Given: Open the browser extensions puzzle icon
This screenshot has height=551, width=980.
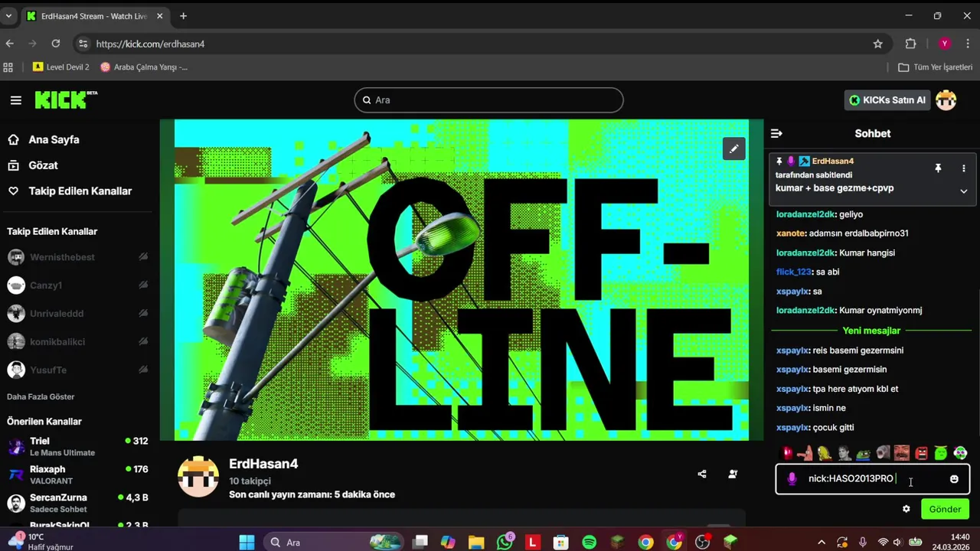Looking at the screenshot, I should point(910,44).
